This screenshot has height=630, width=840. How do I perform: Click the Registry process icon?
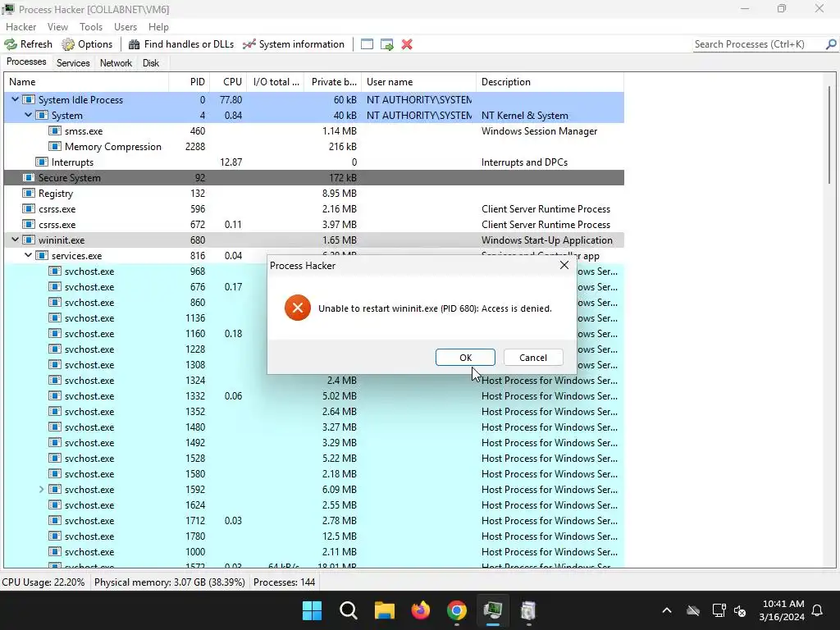29,193
